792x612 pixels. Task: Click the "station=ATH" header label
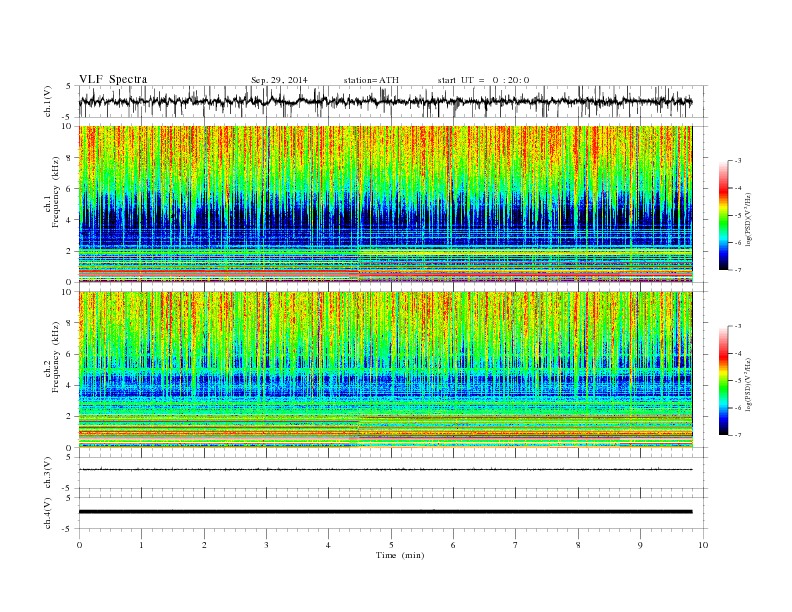point(371,80)
